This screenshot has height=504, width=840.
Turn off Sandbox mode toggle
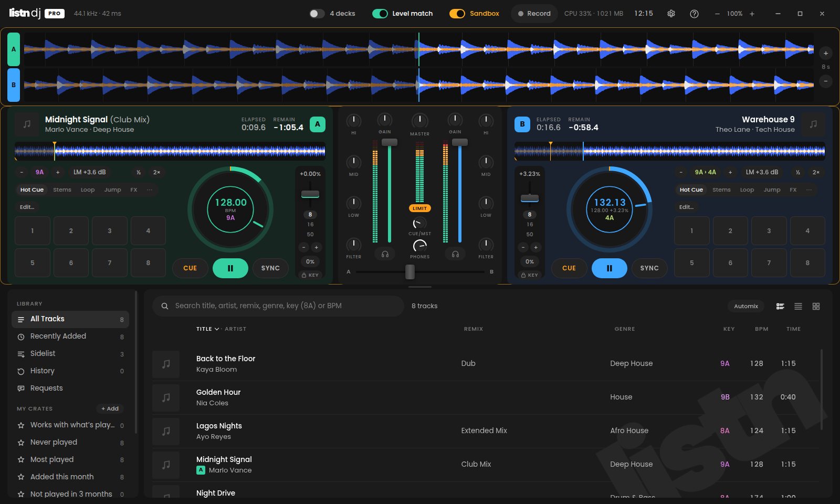pos(457,14)
